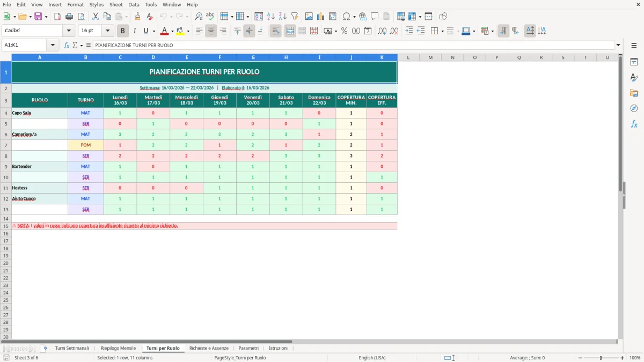This screenshot has height=362, width=644.
Task: Open Conditional Formatting dropdown arrow
Action: pos(492,31)
